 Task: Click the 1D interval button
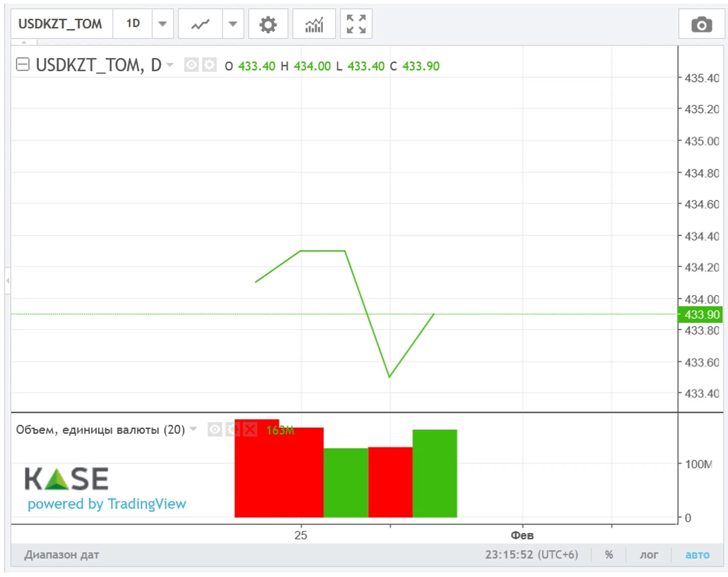[x=133, y=24]
